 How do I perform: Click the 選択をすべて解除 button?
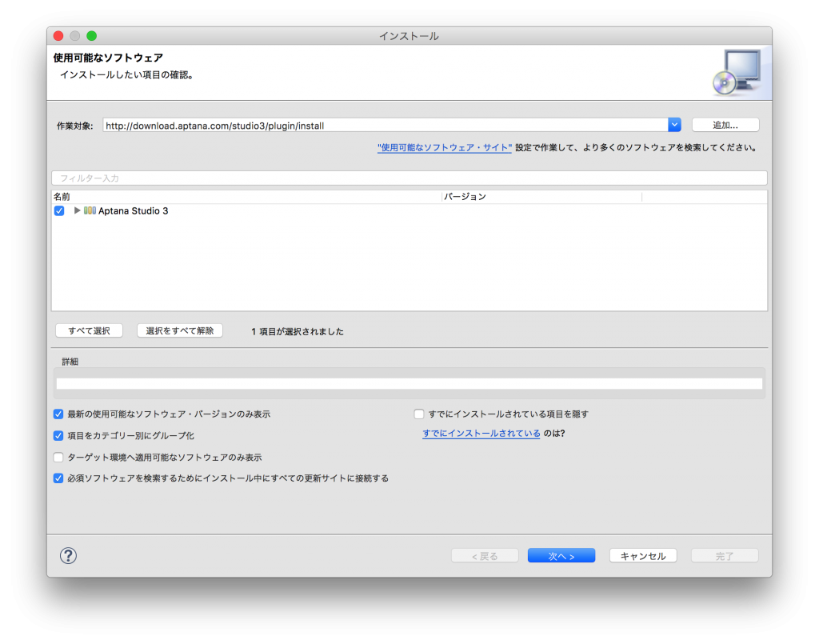[180, 330]
